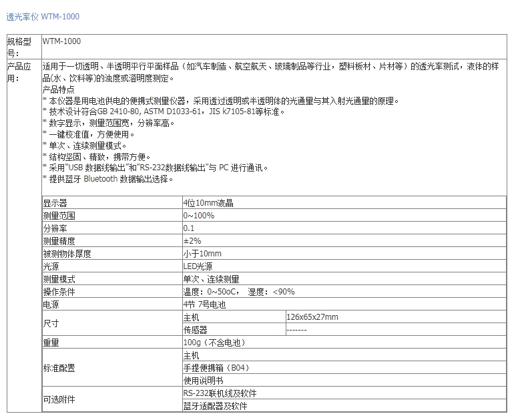This screenshot has width=516, height=420.
Task: Click the ±2% accuracy value
Action: [x=192, y=241]
